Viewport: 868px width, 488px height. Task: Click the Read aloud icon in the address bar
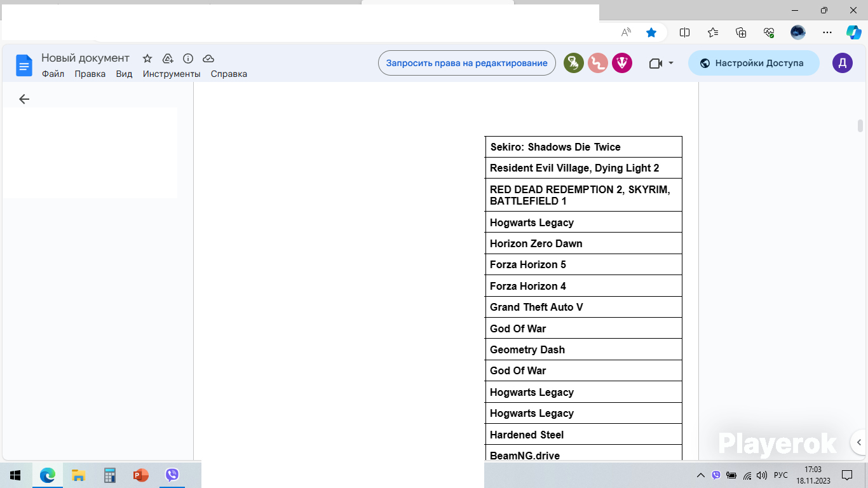pyautogui.click(x=627, y=32)
